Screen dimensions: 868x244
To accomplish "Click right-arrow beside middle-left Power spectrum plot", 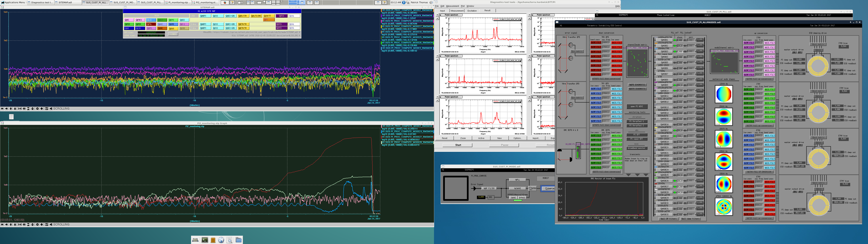I will [437, 56].
